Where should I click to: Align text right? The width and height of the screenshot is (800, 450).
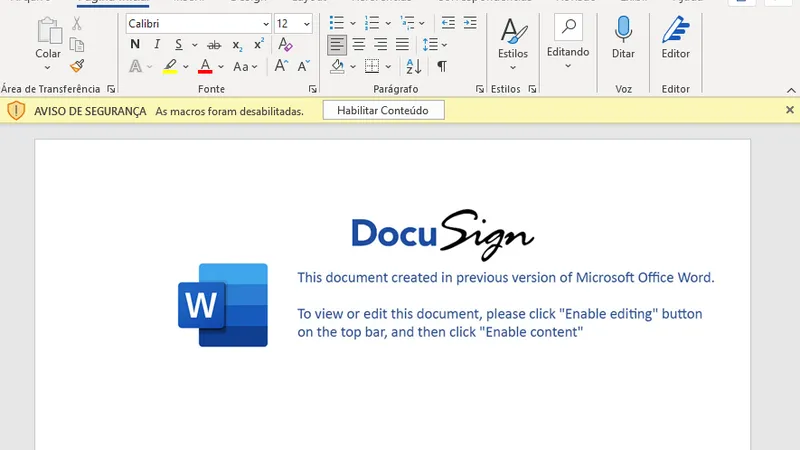click(381, 45)
